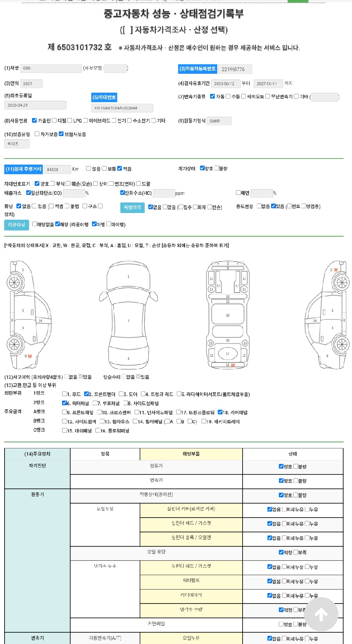Check the 1. 후드 checkbox
352x644 pixels.
(64, 394)
